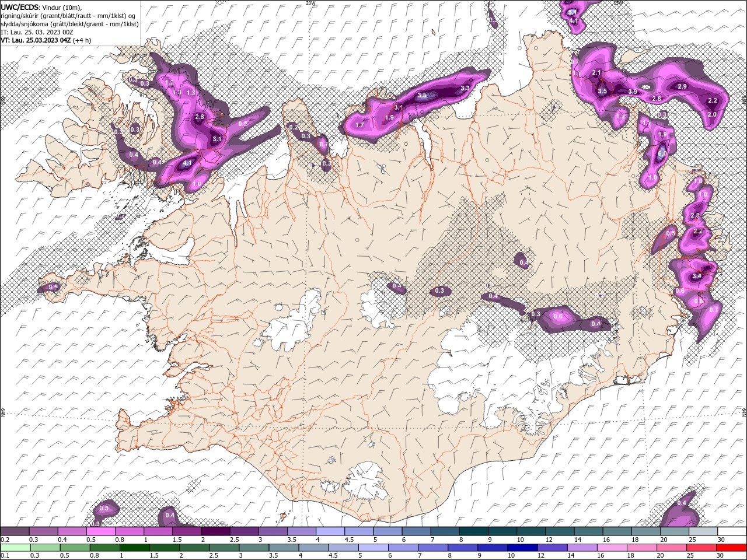Select the IT: Lau. 25. 03. 2023 00Z line
The height and width of the screenshot is (560, 747).
(37, 32)
